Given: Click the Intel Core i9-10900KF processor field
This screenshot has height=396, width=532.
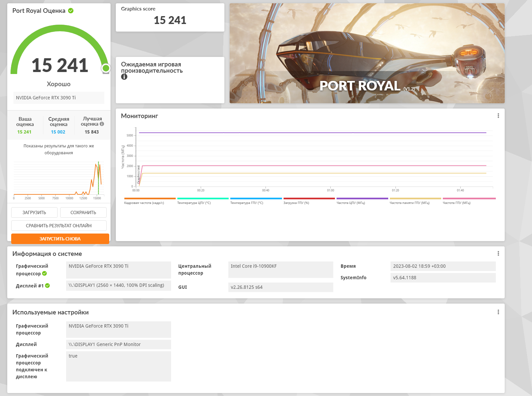Looking at the screenshot, I should 281,270.
